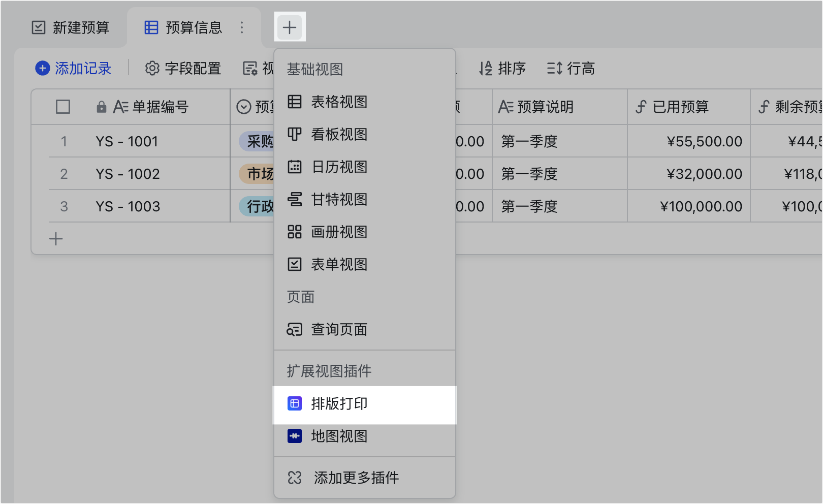
Task: Pick the 日历视图 calendar icon
Action: [295, 167]
